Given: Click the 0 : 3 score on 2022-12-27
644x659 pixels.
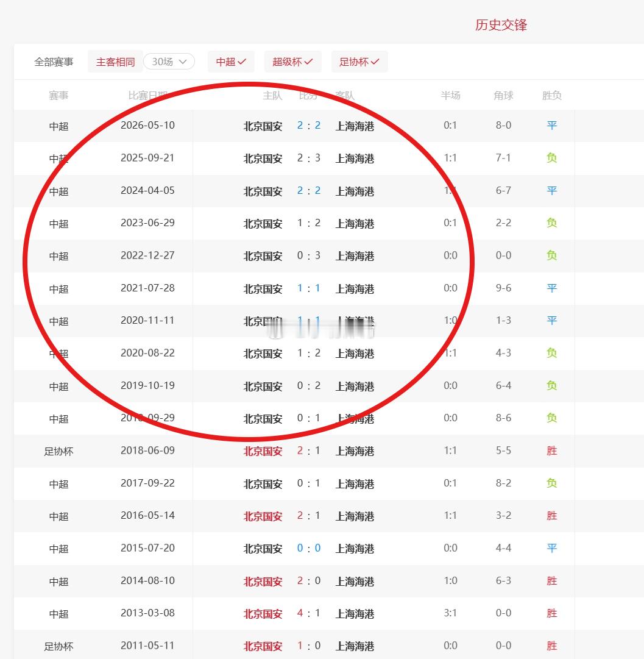Looking at the screenshot, I should point(309,255).
